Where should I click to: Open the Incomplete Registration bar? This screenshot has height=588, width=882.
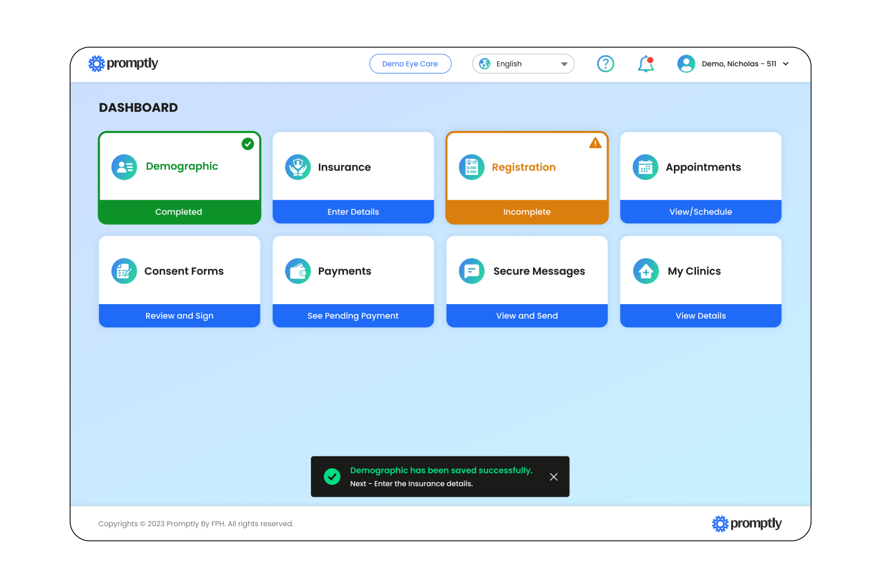pyautogui.click(x=527, y=212)
